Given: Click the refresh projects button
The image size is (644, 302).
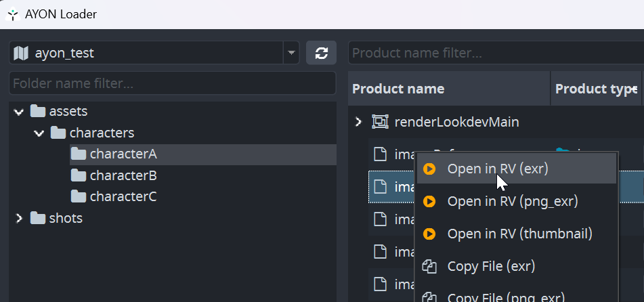Looking at the screenshot, I should click(322, 53).
